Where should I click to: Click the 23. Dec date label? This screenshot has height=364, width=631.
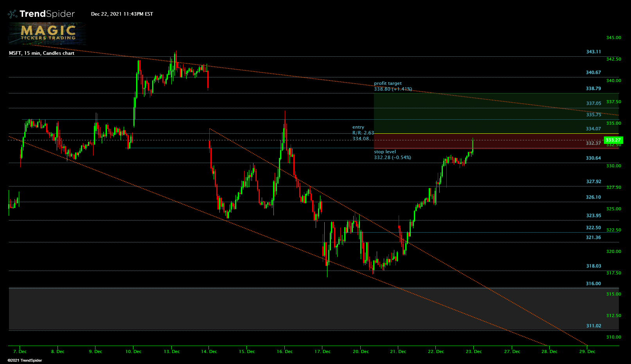pyautogui.click(x=474, y=351)
